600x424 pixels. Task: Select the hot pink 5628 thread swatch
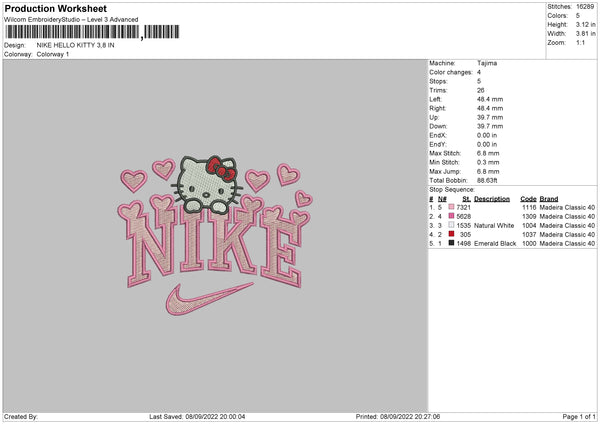coord(451,216)
